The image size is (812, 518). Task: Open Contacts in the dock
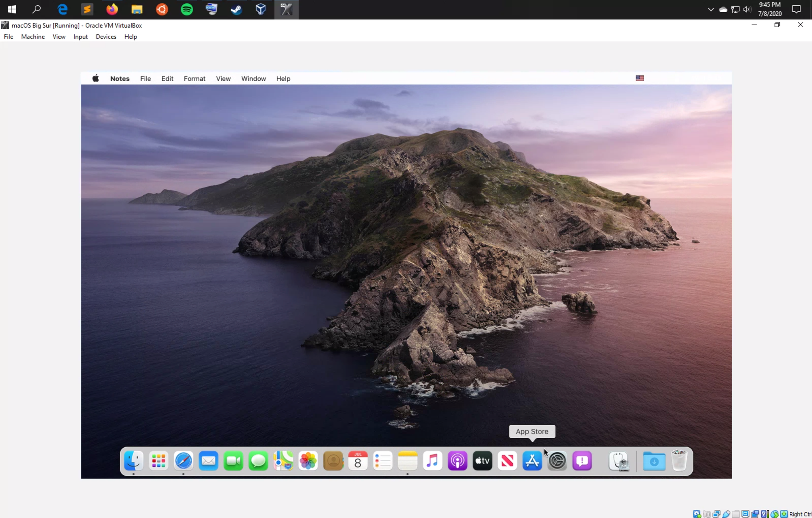(333, 460)
